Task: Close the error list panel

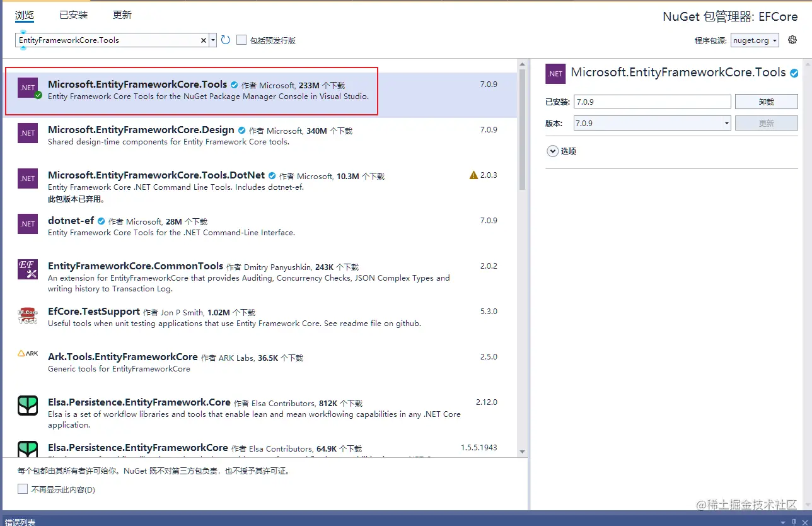Action: (805, 522)
